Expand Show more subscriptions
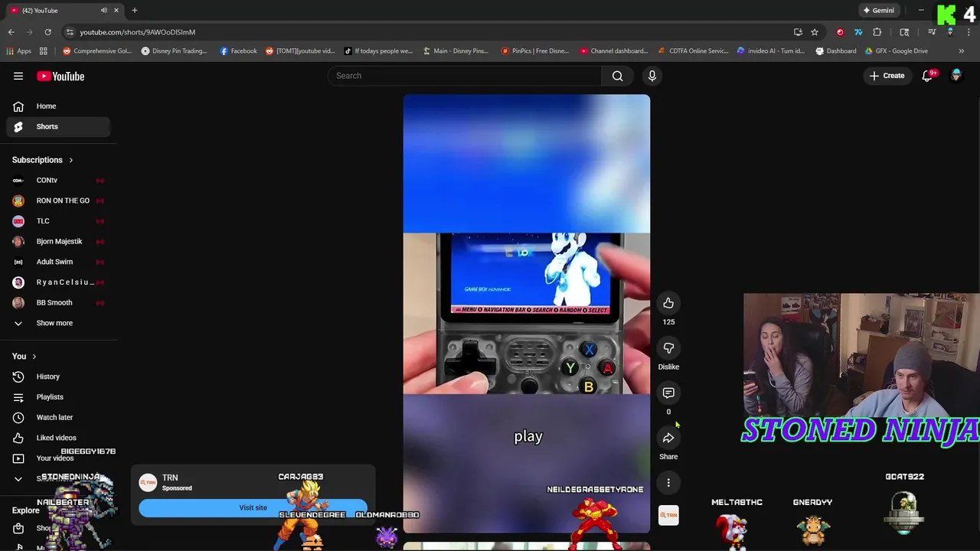 pos(57,323)
